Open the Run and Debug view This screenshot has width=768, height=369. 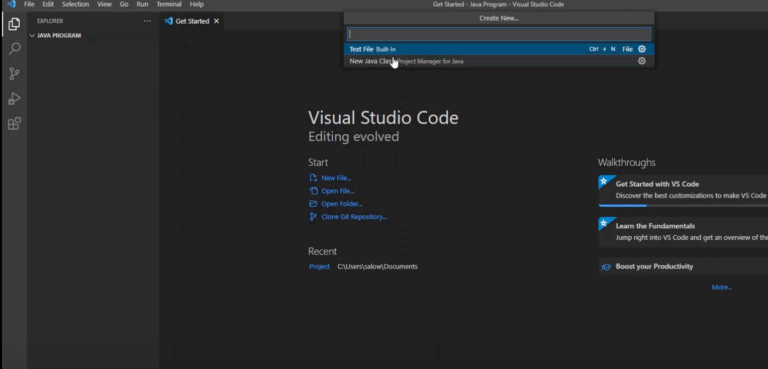tap(14, 98)
